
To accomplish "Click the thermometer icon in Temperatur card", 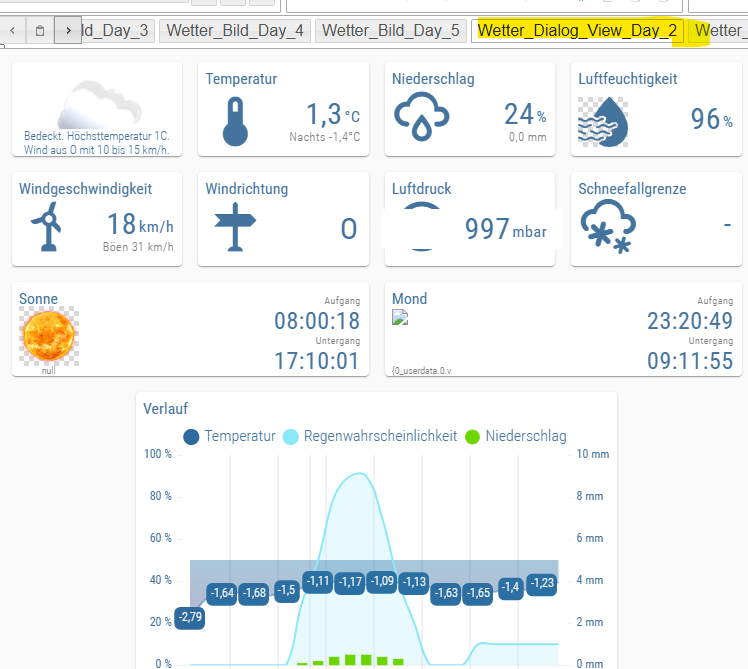I will click(x=235, y=121).
